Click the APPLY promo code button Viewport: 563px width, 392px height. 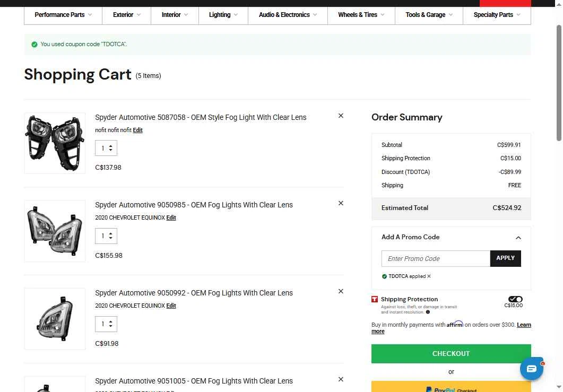tap(505, 258)
